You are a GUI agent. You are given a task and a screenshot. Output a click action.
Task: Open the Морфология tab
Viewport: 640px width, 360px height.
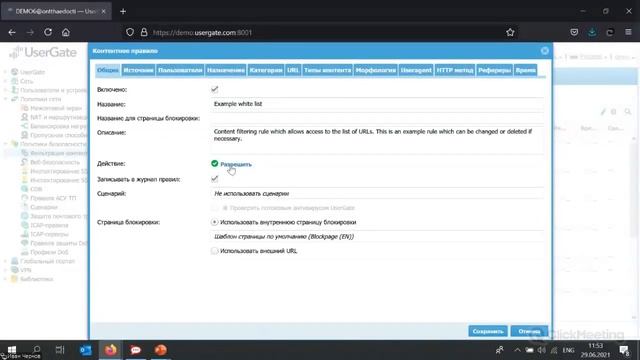pyautogui.click(x=376, y=70)
